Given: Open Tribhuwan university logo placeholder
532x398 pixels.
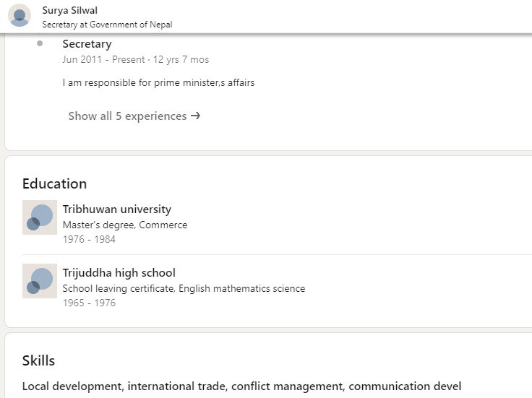Looking at the screenshot, I should tap(40, 217).
